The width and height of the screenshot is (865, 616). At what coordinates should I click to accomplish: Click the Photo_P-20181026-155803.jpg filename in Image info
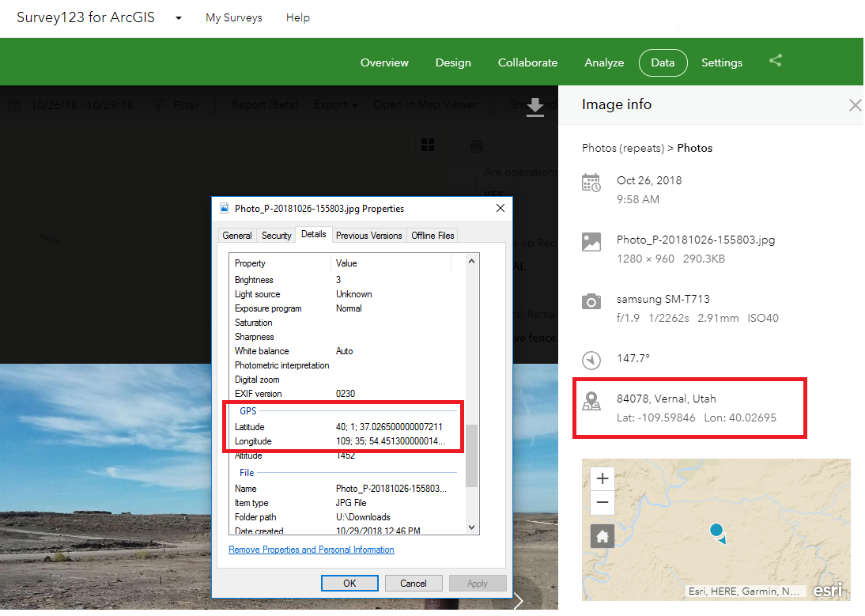[x=696, y=240]
